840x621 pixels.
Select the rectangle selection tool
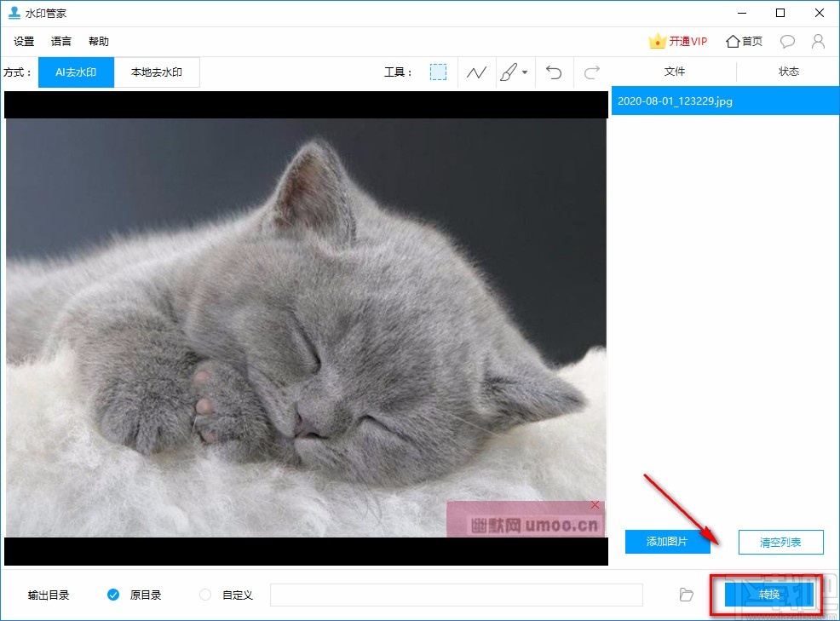point(438,72)
